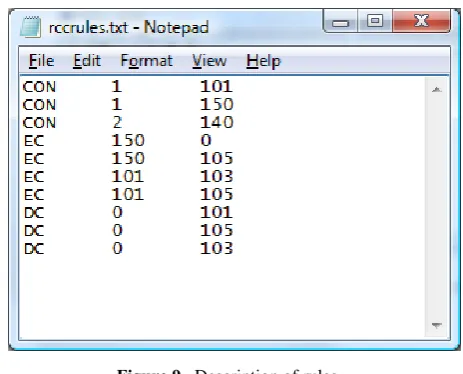Click '103' in the 'DC 0 103' line
The height and width of the screenshot is (374, 463).
click(217, 249)
